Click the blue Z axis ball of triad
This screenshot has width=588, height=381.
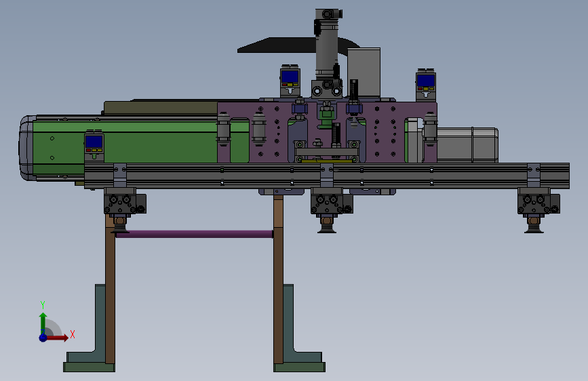pyautogui.click(x=43, y=338)
